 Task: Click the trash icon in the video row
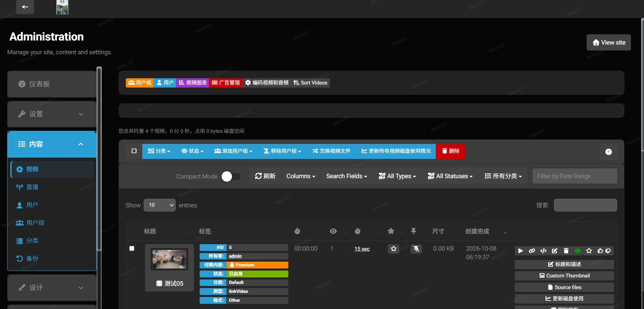coord(566,251)
